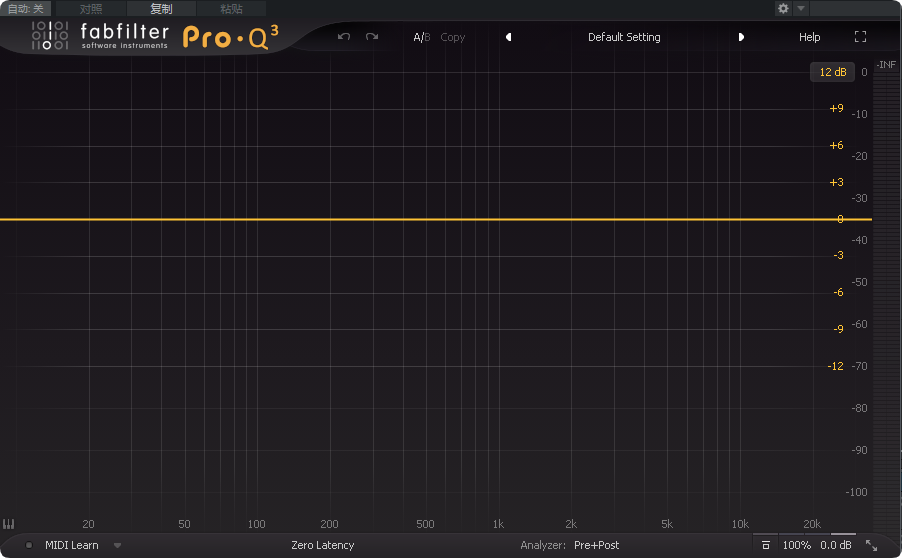
Task: Adjust the 0.0 dB output gain
Action: click(836, 545)
